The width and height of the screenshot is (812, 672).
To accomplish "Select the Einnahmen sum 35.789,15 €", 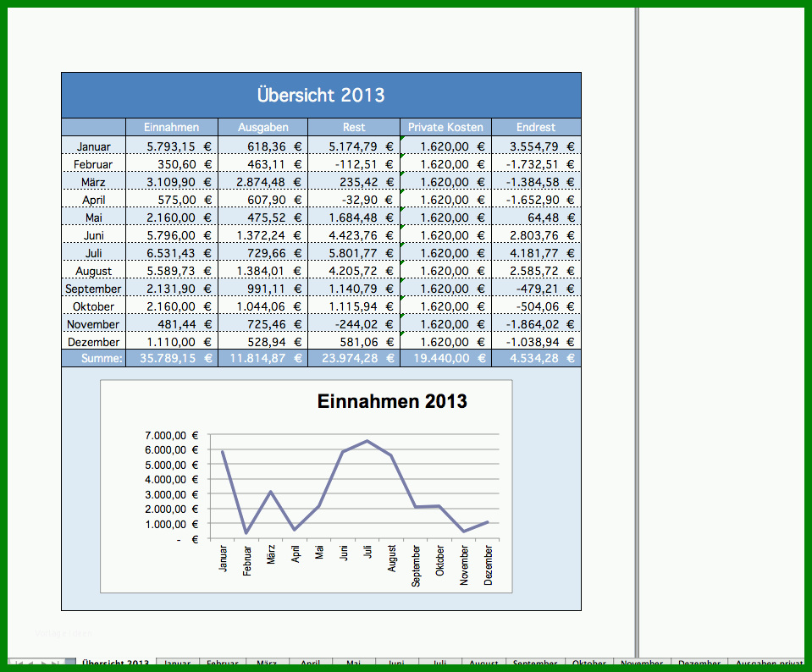I will 172,358.
